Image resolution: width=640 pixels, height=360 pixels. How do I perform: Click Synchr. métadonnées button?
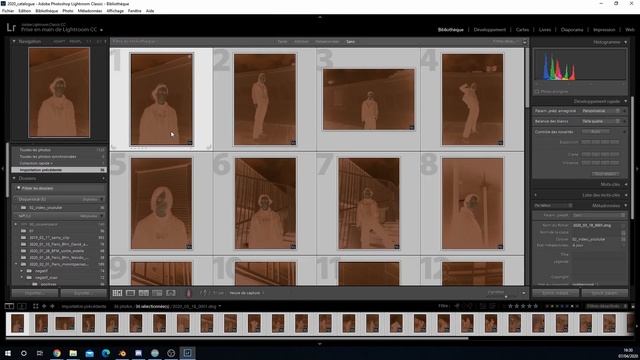(556, 293)
